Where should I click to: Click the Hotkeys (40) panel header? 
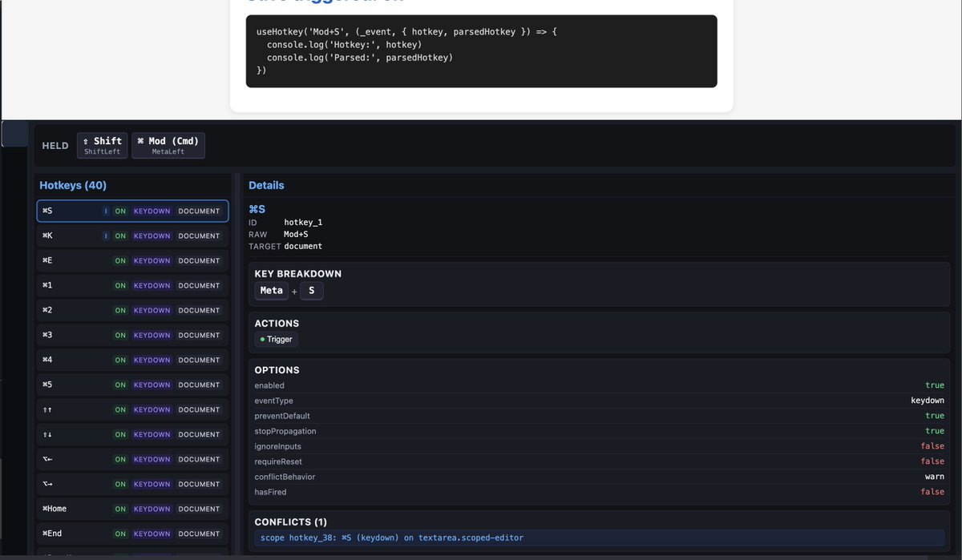(73, 185)
